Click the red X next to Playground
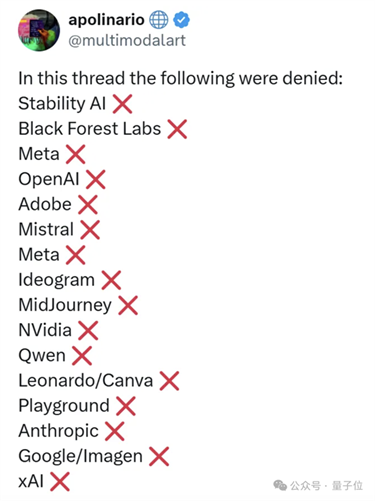 tap(126, 406)
